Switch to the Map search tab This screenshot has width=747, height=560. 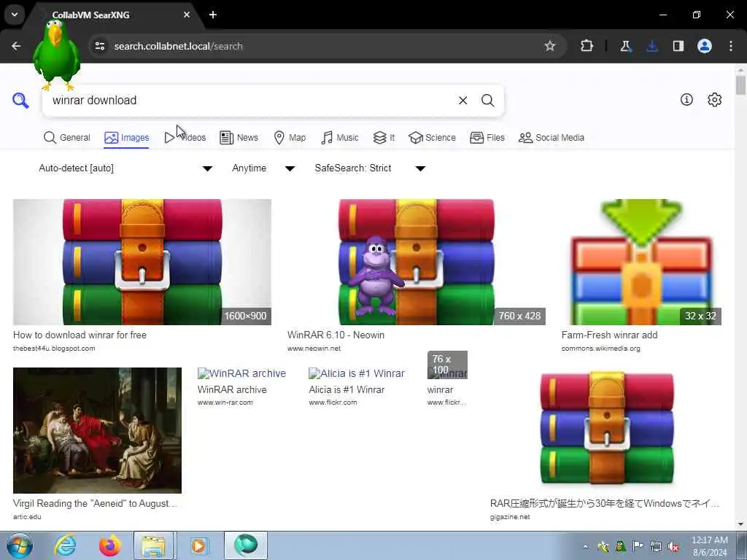(x=290, y=138)
